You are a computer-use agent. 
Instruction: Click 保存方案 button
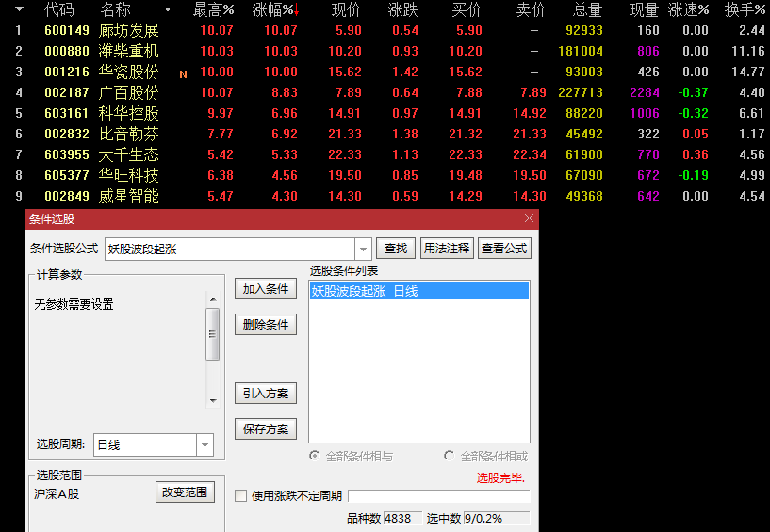pyautogui.click(x=266, y=429)
